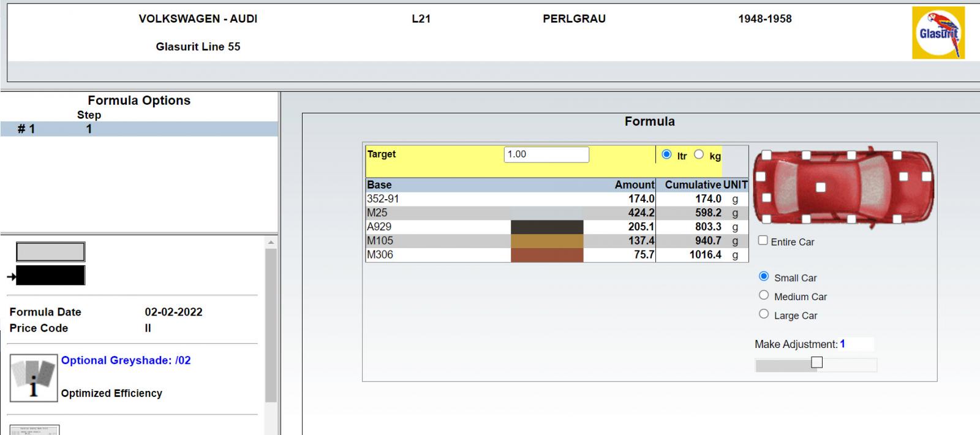This screenshot has width=980, height=435.
Task: Select formula option #1 row
Action: [139, 129]
